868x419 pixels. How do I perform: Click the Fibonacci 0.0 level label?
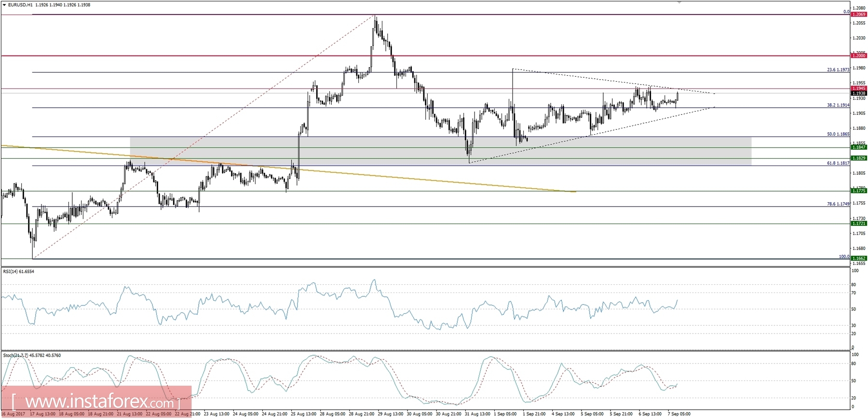point(846,12)
